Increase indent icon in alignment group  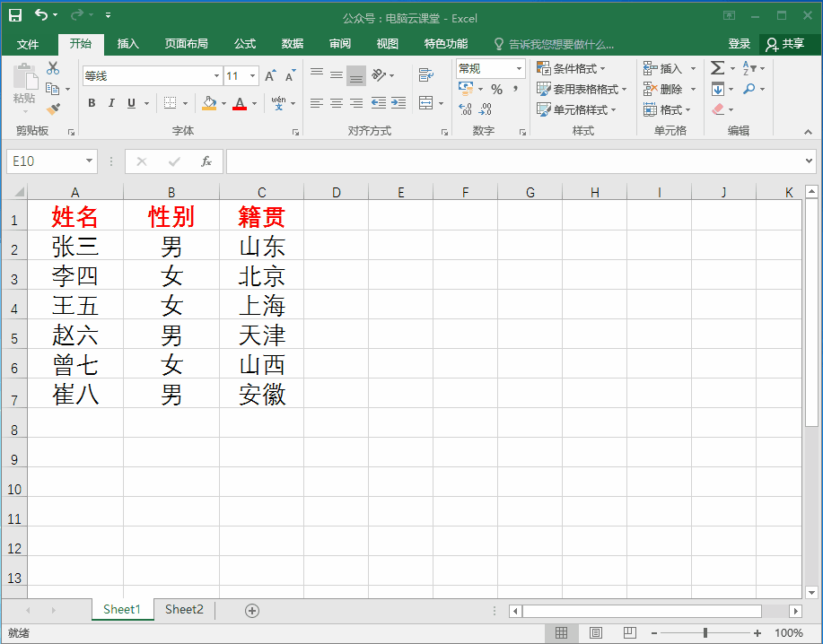[x=398, y=103]
